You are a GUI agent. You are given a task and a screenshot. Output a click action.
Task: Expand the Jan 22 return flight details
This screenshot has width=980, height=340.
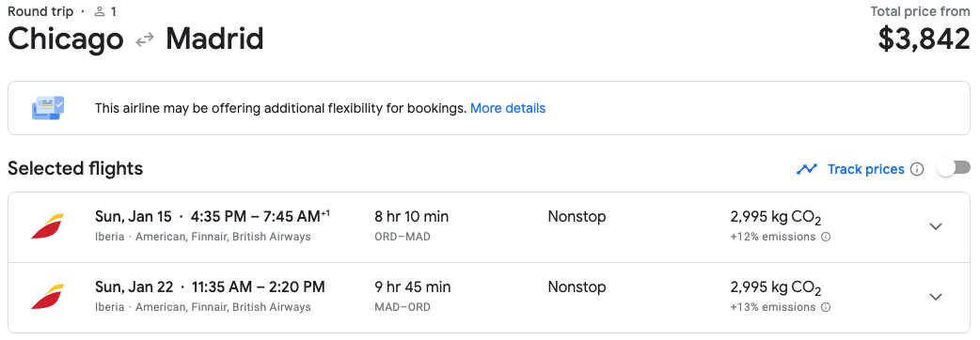936,297
